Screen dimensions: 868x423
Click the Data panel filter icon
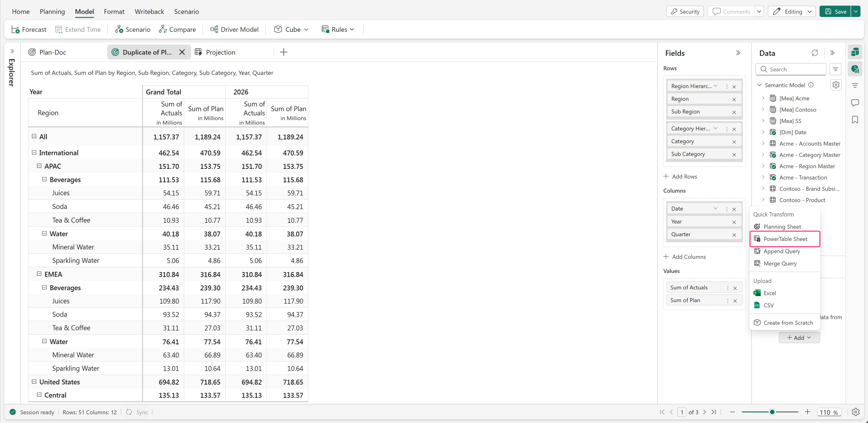coord(835,69)
